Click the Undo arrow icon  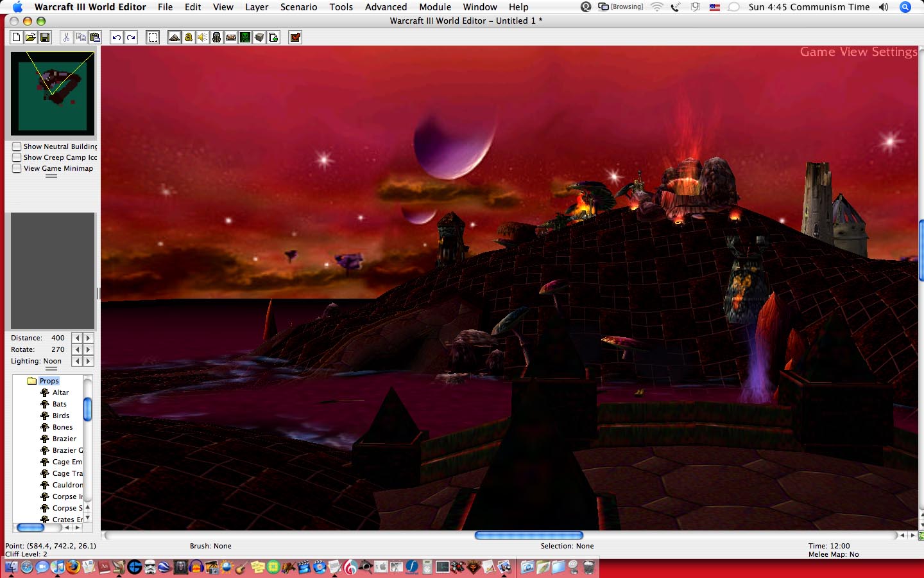tap(116, 37)
